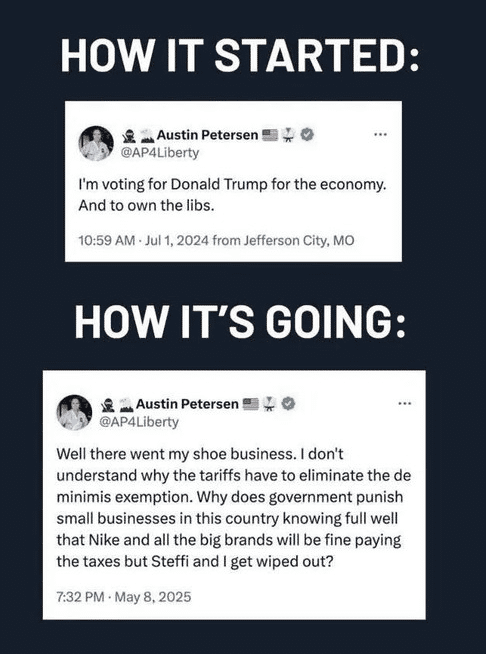Click Austin Petersen name on the economy tweet
This screenshot has width=486, height=654.
pyautogui.click(x=207, y=135)
